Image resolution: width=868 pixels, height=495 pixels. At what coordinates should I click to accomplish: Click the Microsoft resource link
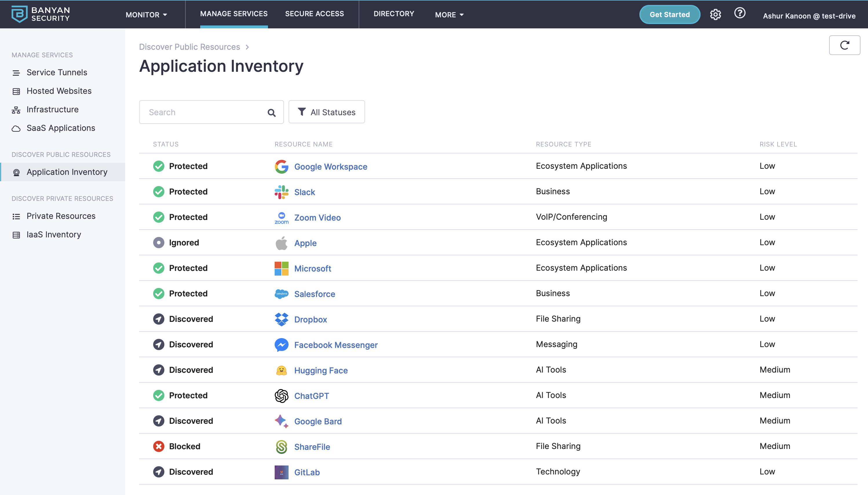[312, 269]
